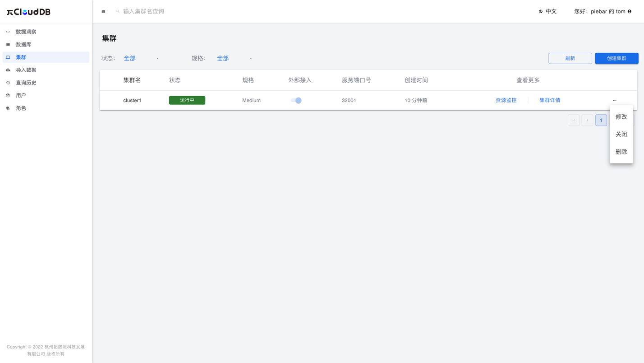This screenshot has height=363, width=644.
Task: Open the 规格 filter dropdown
Action: pos(235,58)
